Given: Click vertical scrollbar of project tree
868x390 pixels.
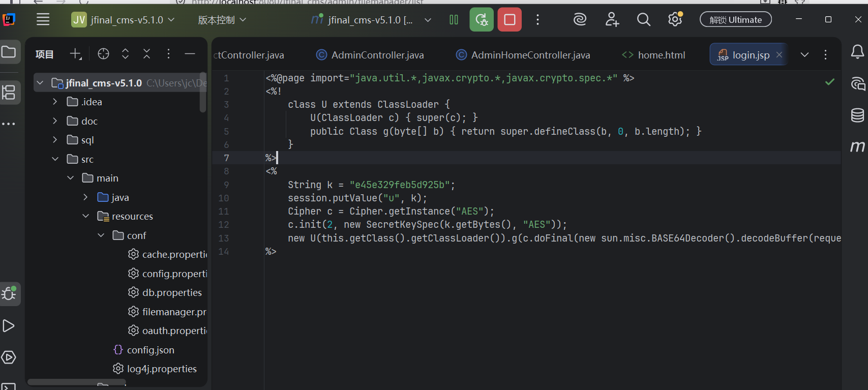Looking at the screenshot, I should pos(203,93).
